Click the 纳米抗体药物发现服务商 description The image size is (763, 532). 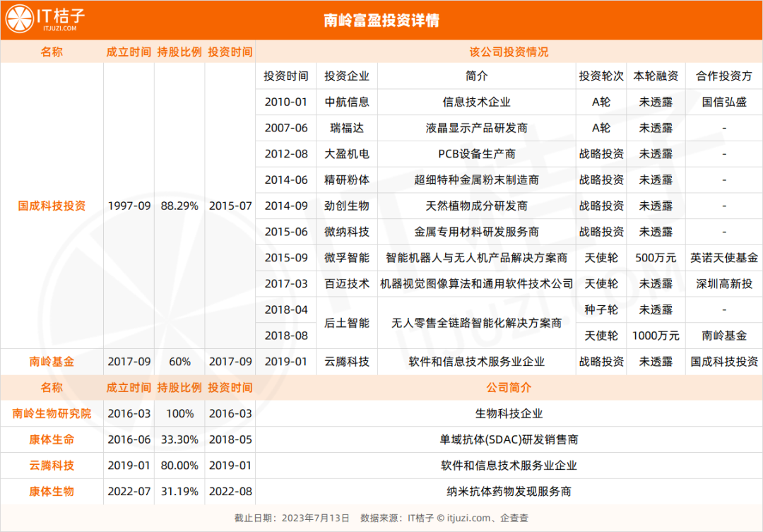coord(509,492)
